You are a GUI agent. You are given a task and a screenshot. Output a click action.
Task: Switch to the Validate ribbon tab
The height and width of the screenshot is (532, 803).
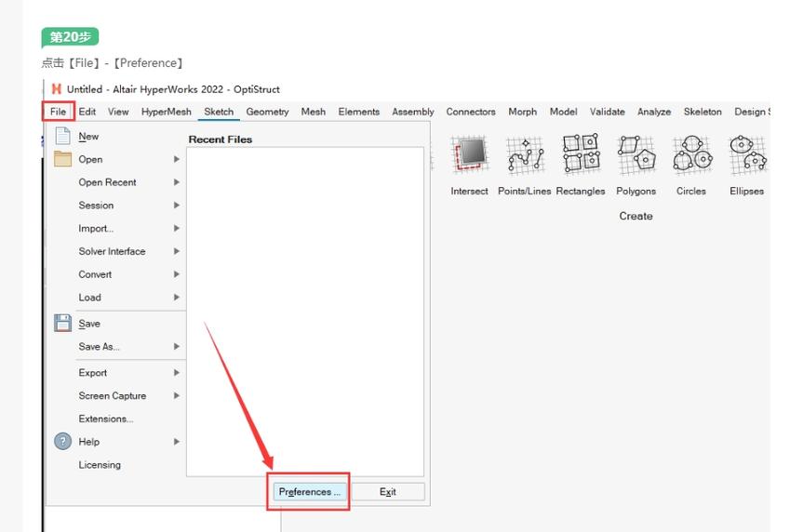[607, 112]
